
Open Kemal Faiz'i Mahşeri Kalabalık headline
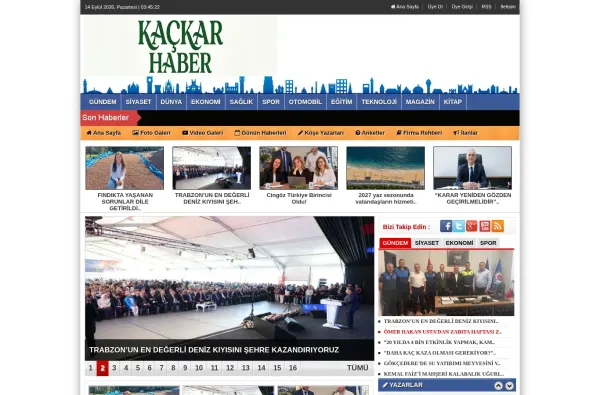[443, 374]
